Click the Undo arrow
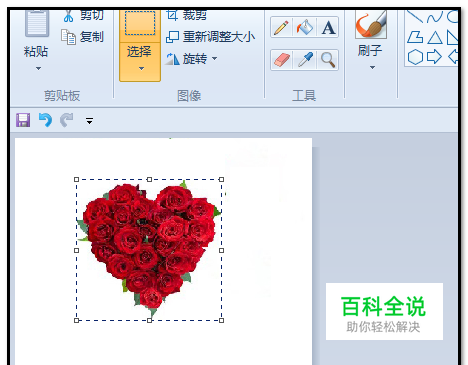 [45, 120]
